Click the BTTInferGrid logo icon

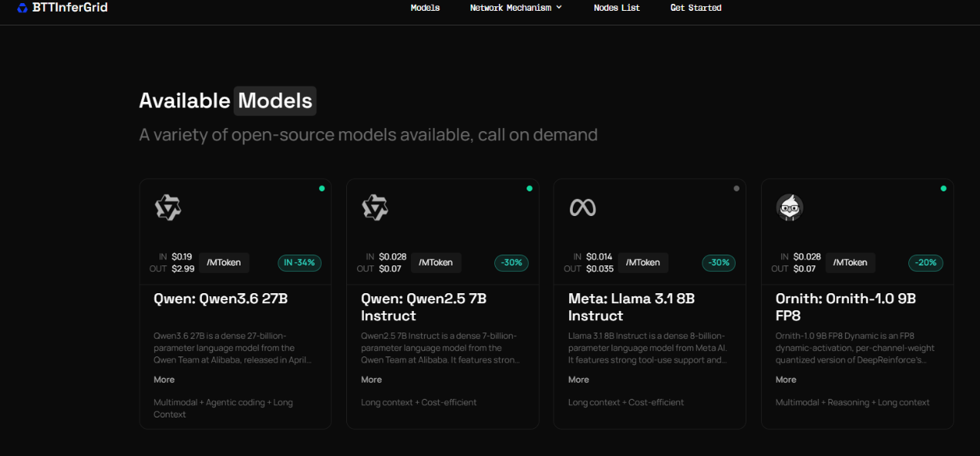coord(22,8)
